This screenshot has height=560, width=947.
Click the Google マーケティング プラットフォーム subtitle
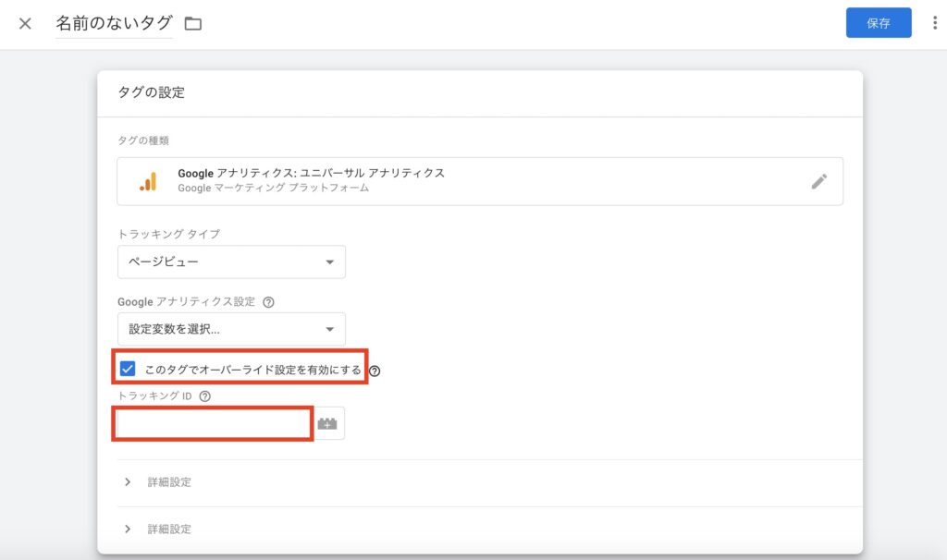[273, 188]
